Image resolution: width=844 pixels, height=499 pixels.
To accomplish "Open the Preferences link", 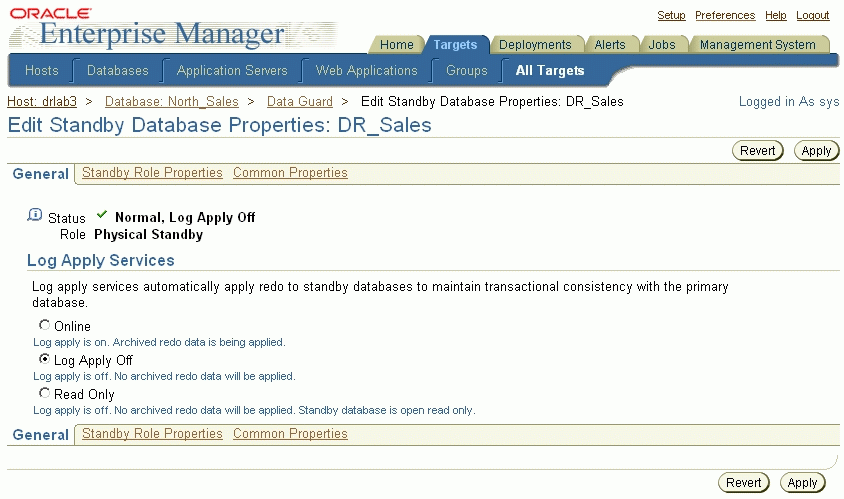I will 725,15.
